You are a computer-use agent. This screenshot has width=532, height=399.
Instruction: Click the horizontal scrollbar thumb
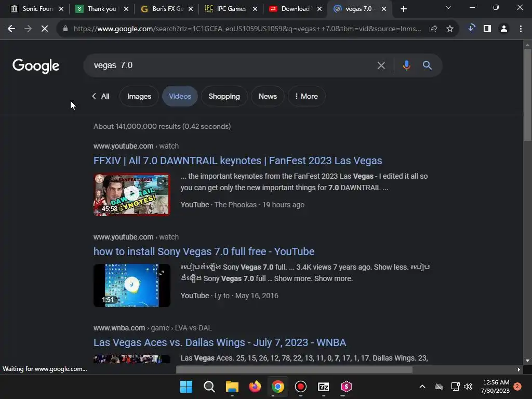point(294,369)
